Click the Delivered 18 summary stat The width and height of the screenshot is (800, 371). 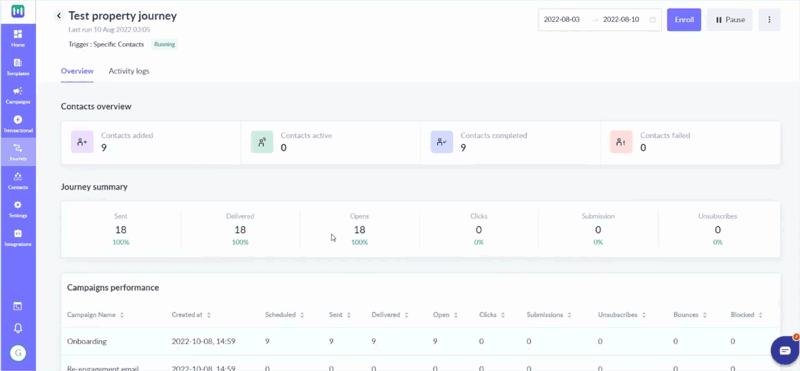pyautogui.click(x=240, y=230)
